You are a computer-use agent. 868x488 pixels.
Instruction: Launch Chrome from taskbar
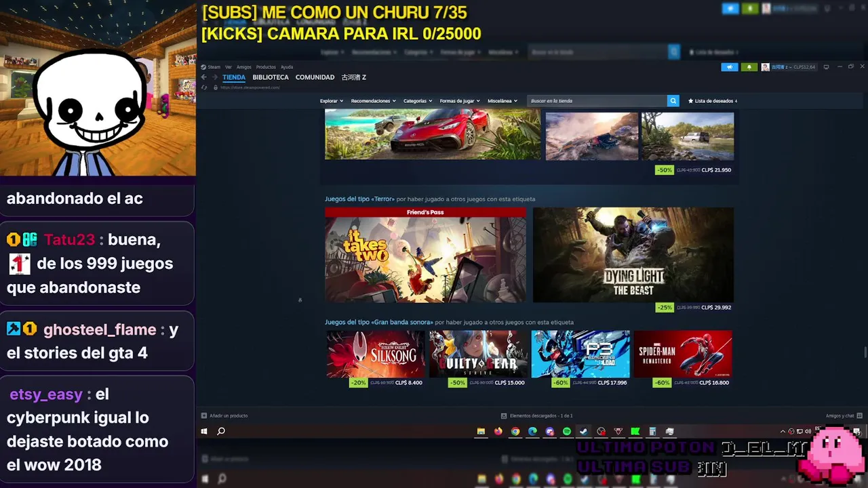click(x=515, y=431)
